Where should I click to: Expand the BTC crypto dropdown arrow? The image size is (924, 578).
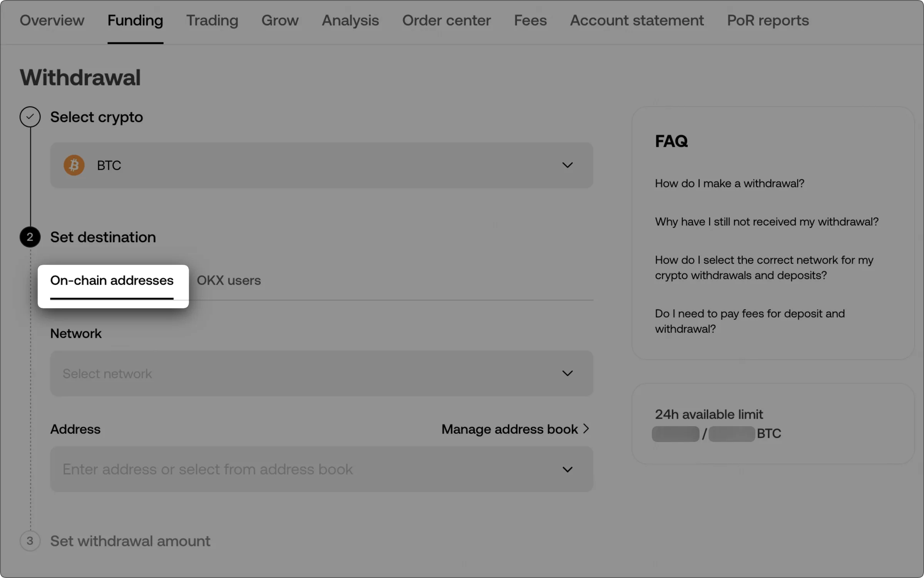[x=567, y=165]
